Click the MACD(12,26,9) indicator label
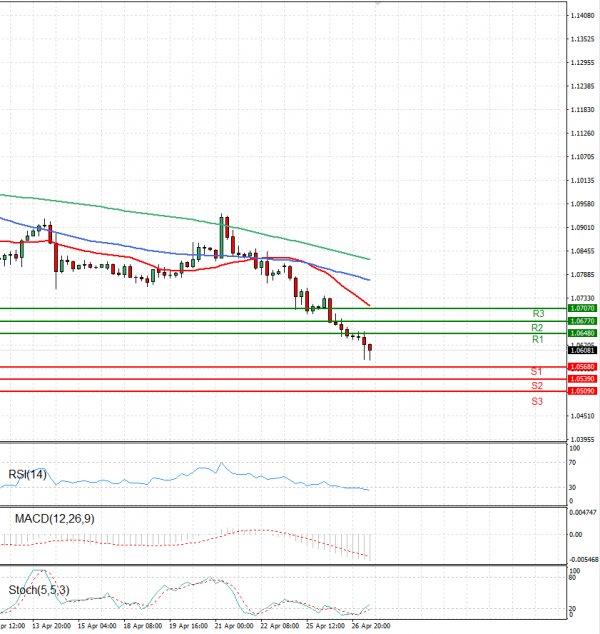The height and width of the screenshot is (634, 600). pos(55,519)
